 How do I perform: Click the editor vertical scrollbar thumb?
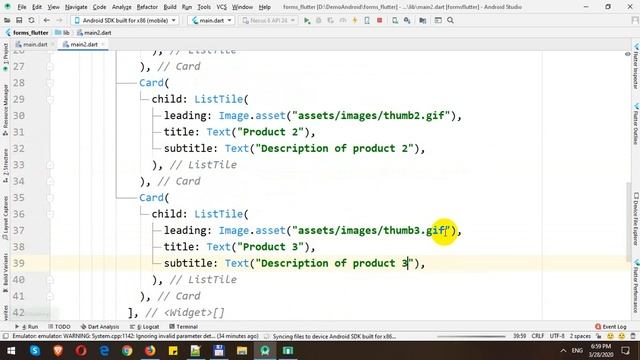point(628,222)
